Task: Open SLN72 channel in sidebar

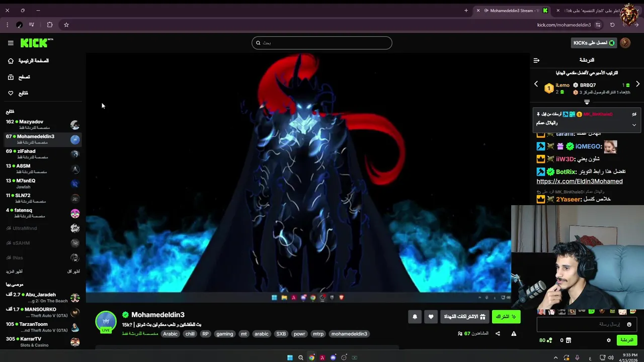Action: (x=42, y=198)
